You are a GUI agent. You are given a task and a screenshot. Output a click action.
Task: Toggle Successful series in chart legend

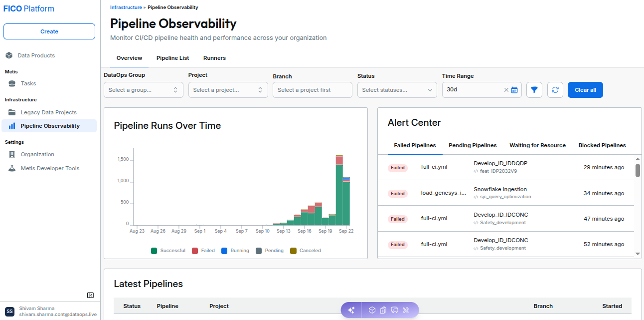pos(168,251)
